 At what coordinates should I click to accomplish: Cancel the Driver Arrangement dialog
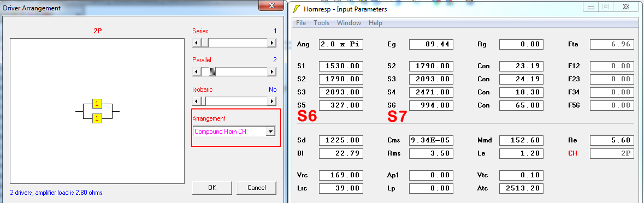coord(256,187)
